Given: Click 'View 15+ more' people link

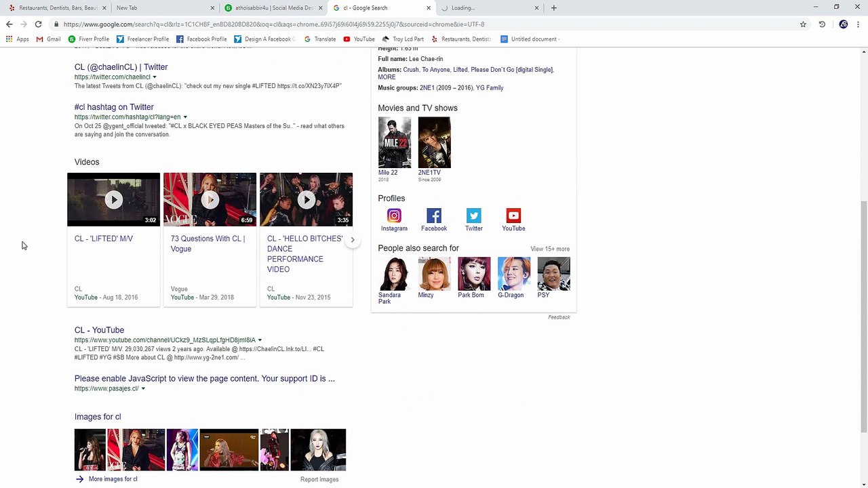Looking at the screenshot, I should coord(550,249).
